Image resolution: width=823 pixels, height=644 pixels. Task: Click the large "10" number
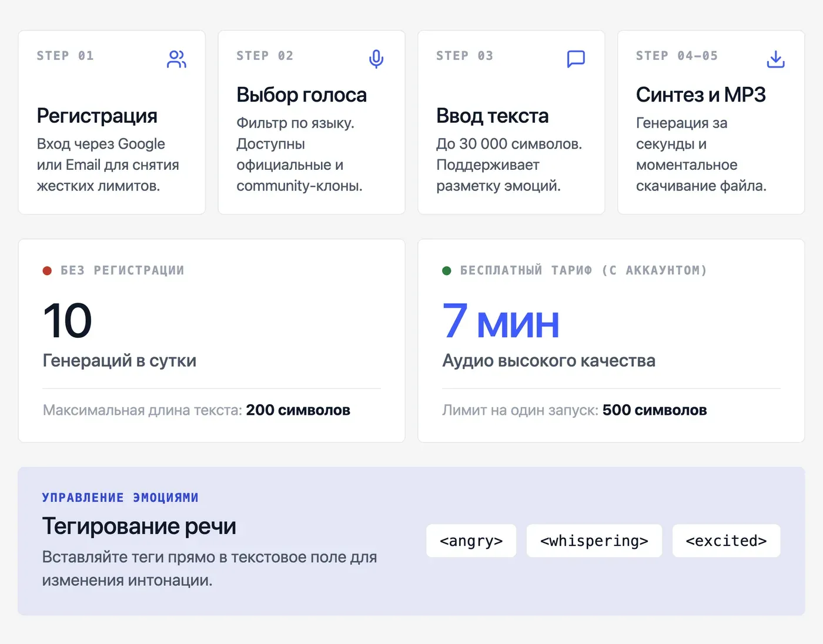68,321
